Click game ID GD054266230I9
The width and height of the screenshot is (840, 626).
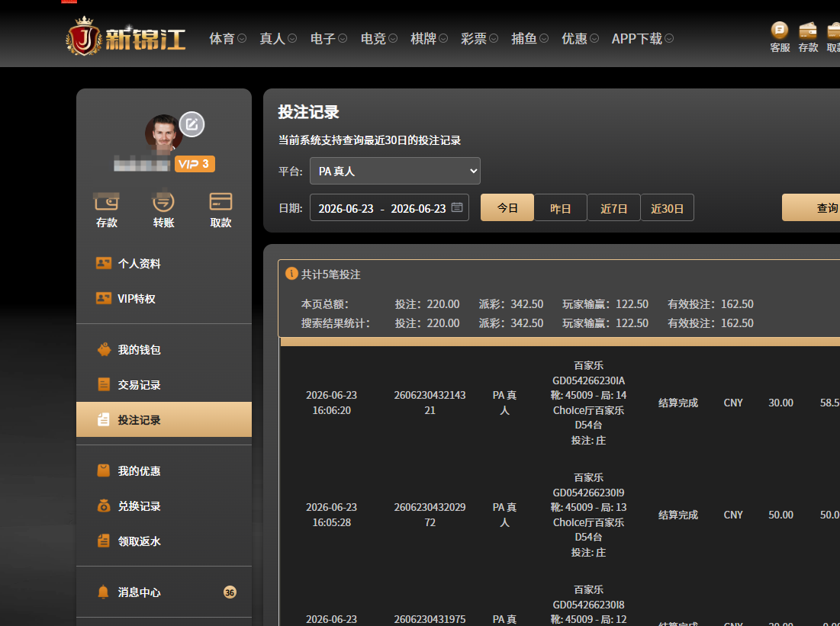click(589, 492)
